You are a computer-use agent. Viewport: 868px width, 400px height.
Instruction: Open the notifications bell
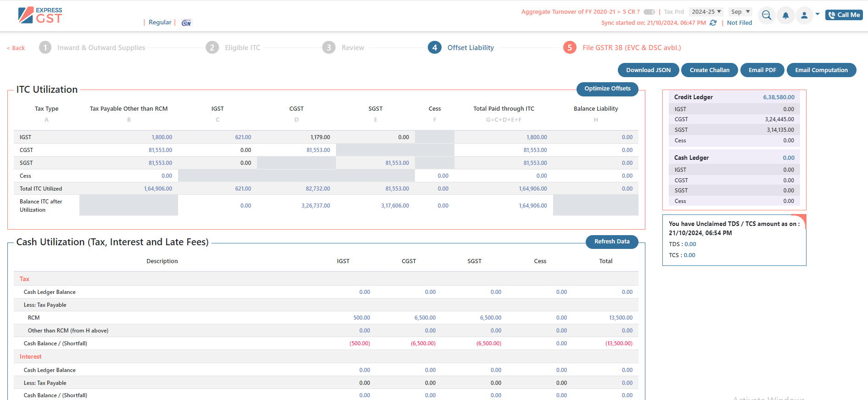click(x=785, y=15)
